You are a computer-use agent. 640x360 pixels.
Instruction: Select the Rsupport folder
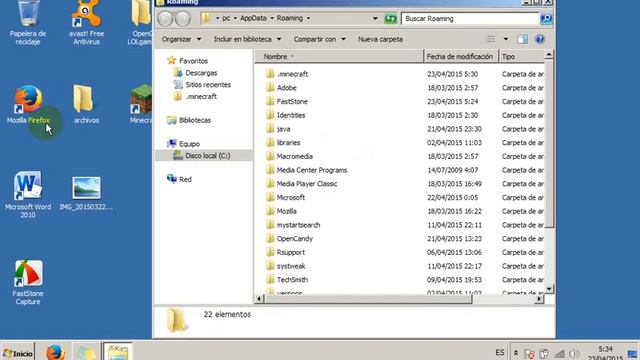[x=285, y=253]
